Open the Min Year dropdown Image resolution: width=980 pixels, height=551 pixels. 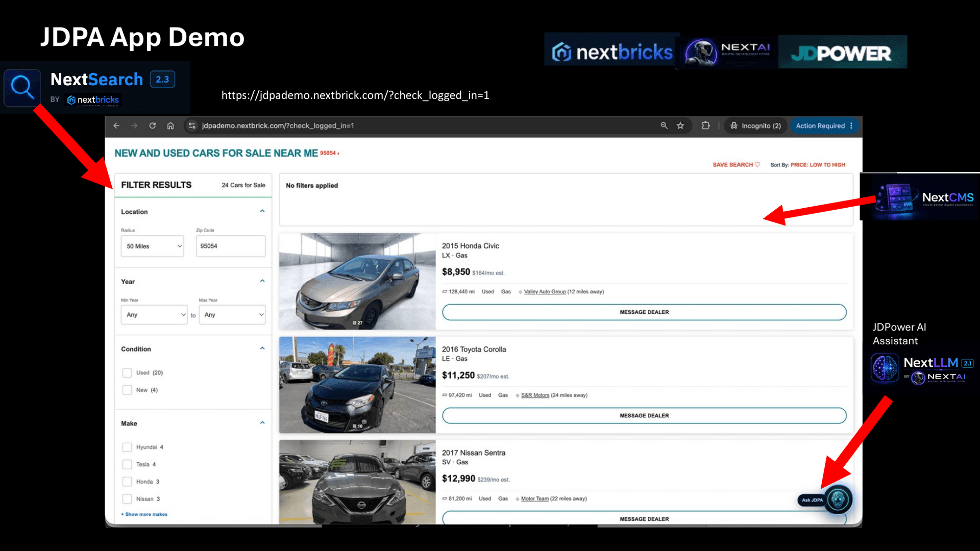[154, 315]
